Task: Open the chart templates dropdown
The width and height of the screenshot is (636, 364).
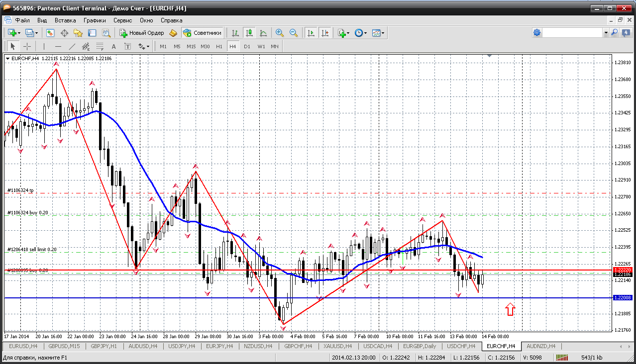Action: [x=378, y=33]
